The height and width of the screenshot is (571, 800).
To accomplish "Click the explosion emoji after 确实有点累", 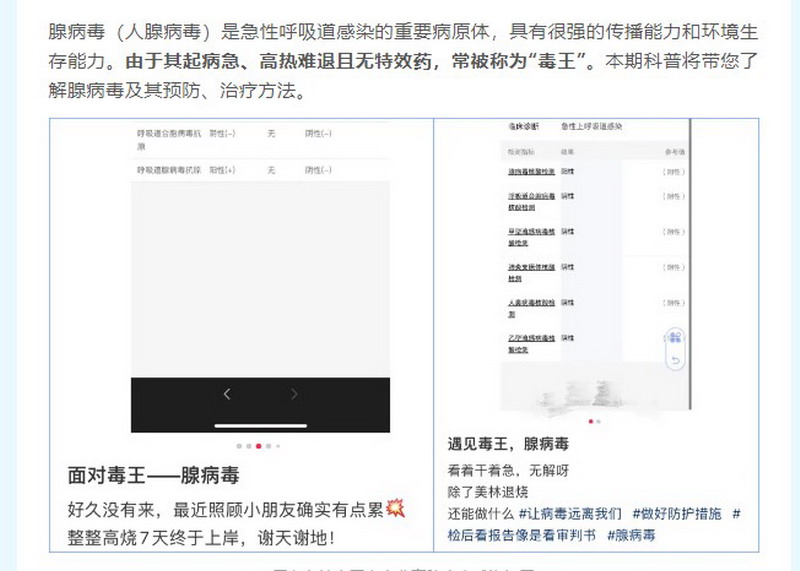I will (x=396, y=509).
